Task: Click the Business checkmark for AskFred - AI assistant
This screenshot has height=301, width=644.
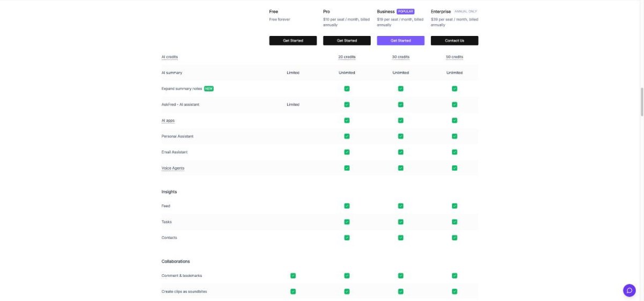Action: pos(400,105)
